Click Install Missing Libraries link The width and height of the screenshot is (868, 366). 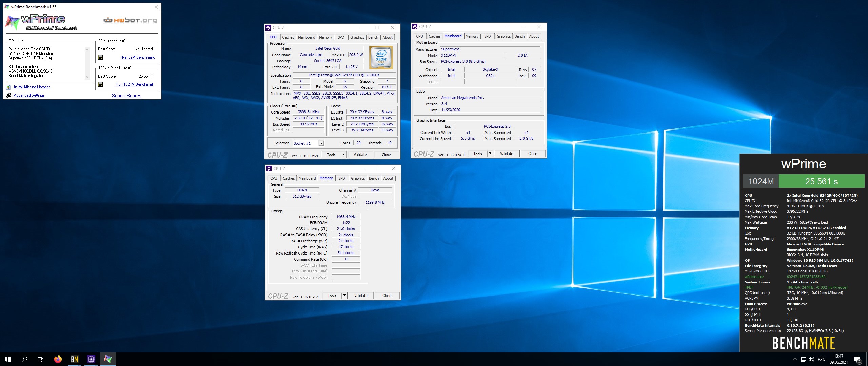pos(32,87)
